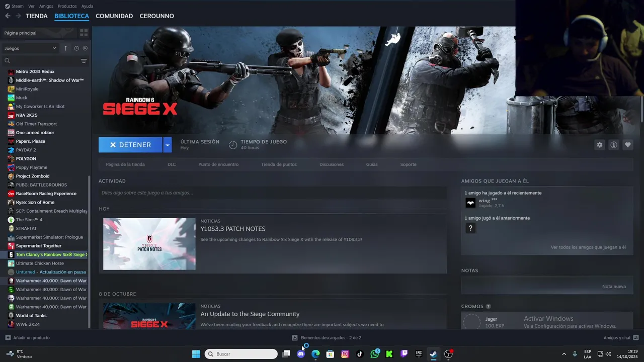Image resolution: width=644 pixels, height=362 pixels.
Task: Expand launch options arrow beside DETENER
Action: pos(168,145)
